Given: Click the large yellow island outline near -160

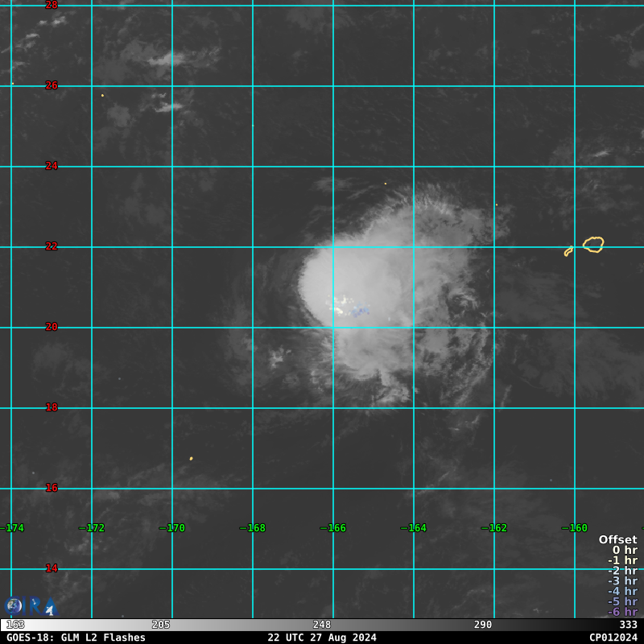Looking at the screenshot, I should (x=593, y=245).
